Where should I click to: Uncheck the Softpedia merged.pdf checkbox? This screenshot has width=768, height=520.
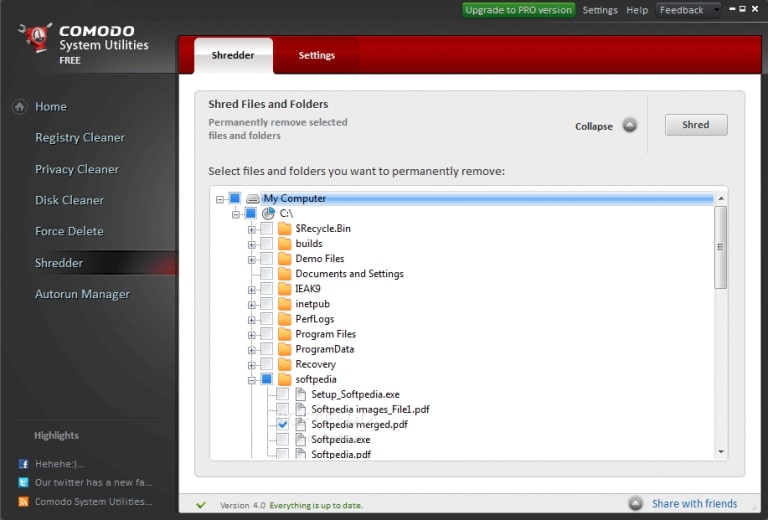[x=282, y=425]
